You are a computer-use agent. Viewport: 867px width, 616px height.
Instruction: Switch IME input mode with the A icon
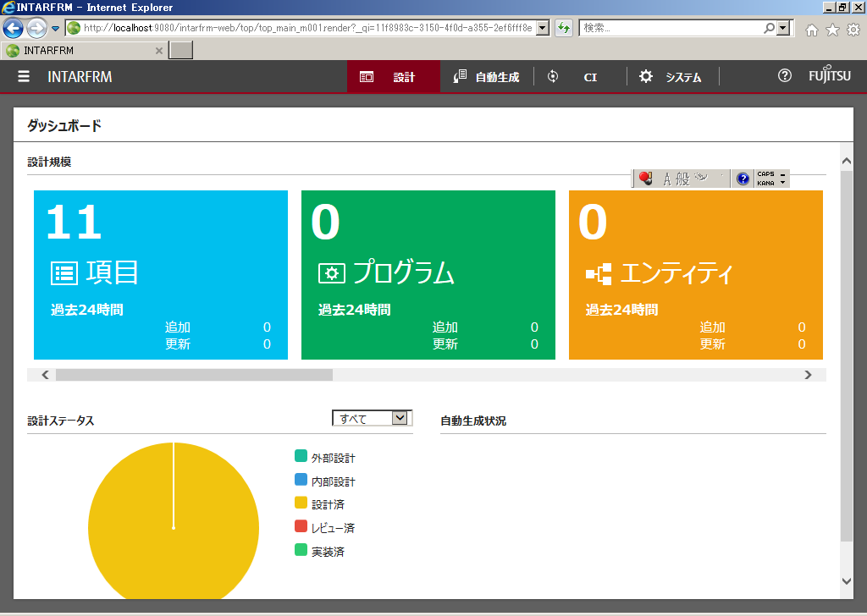point(667,178)
